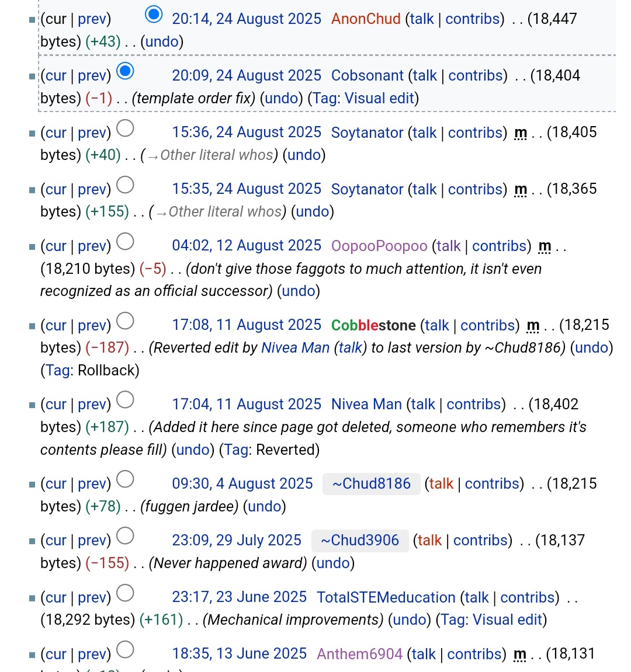Click the Visual edit tag link
Screen dimensions: 631x672
[x=379, y=98]
